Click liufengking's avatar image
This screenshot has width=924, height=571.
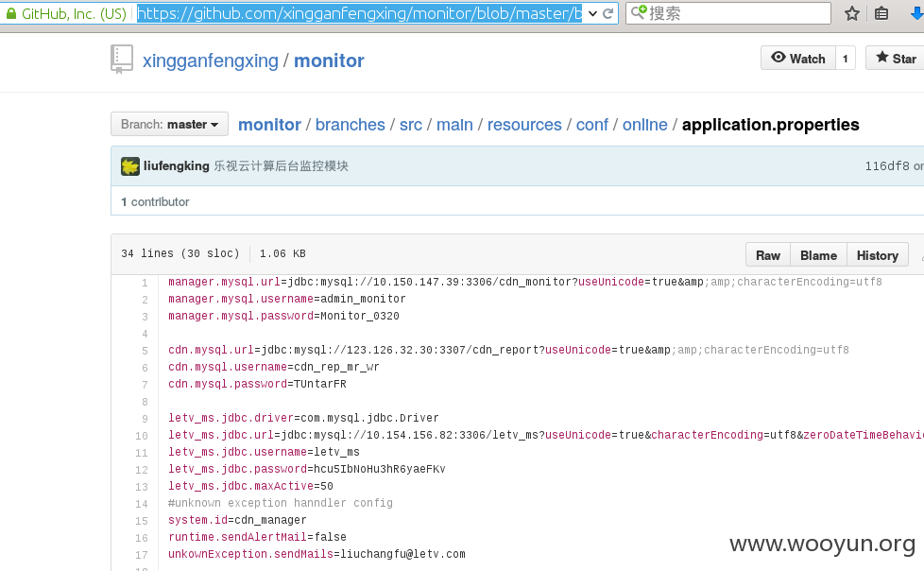click(130, 166)
